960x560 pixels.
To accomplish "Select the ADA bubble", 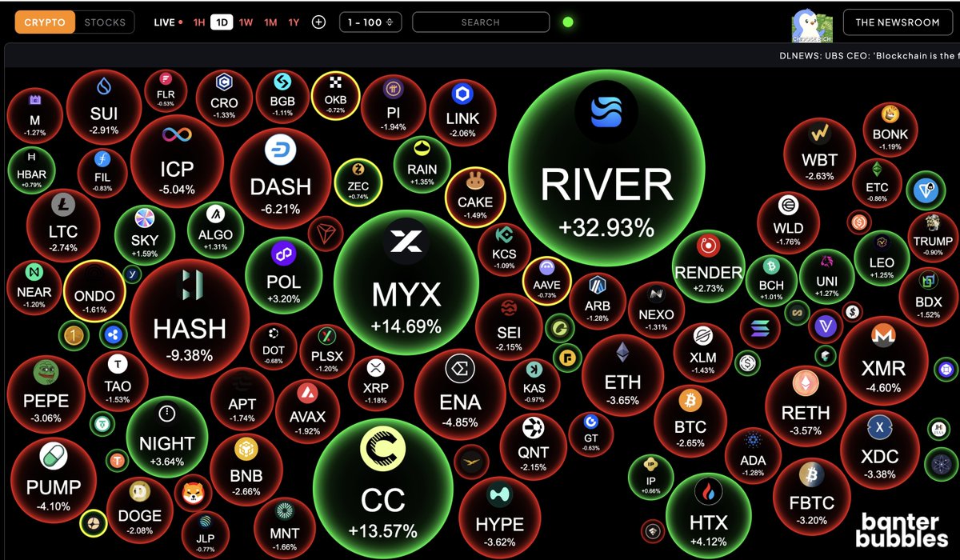I will (753, 456).
